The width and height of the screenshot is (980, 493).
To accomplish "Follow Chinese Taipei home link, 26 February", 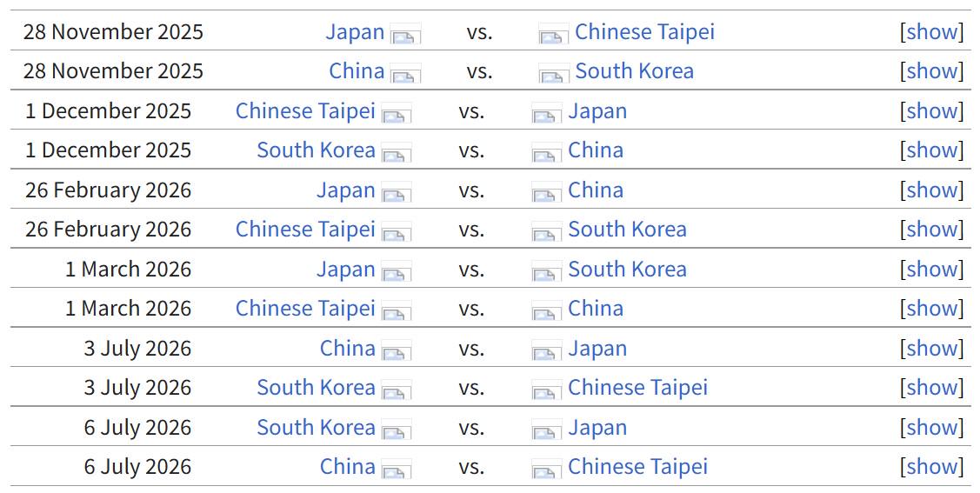I will point(305,230).
